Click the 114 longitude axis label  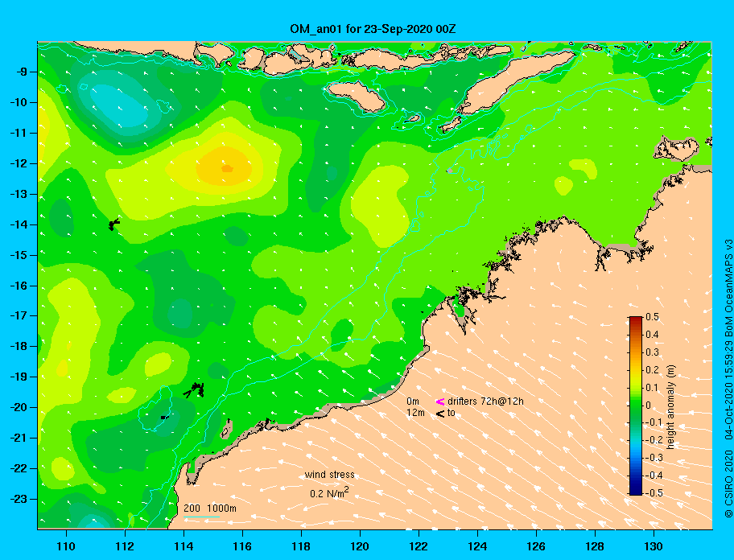(184, 546)
